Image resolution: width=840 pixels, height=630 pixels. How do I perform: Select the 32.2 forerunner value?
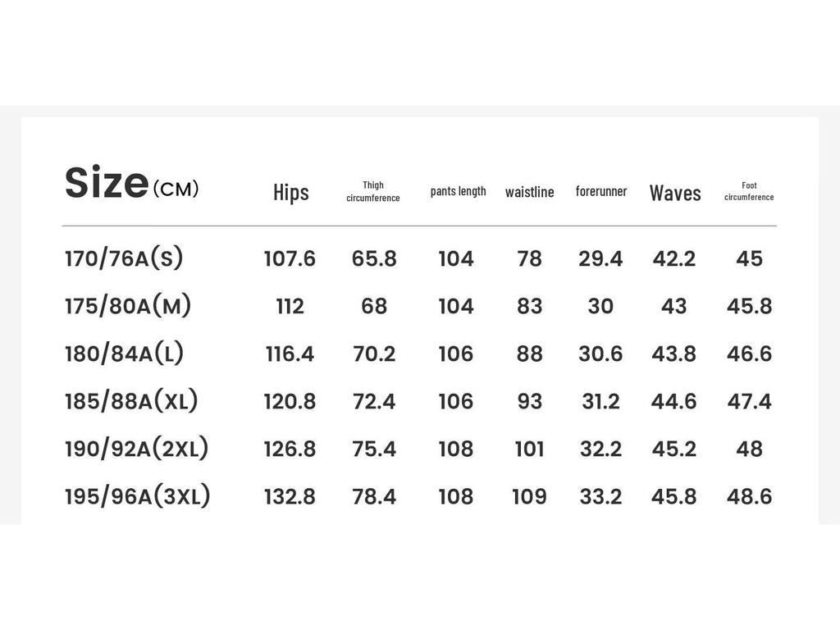pos(600,449)
